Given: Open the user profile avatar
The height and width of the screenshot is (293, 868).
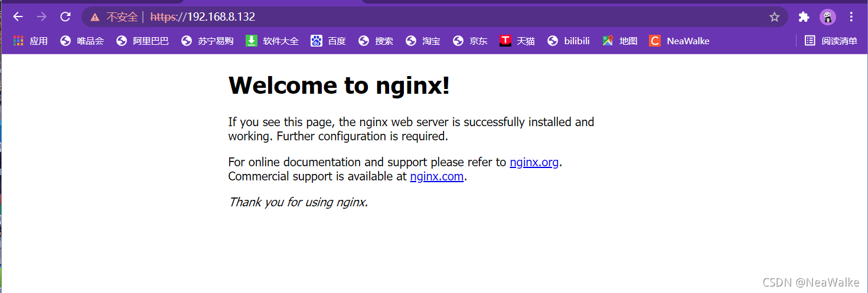Looking at the screenshot, I should point(828,17).
